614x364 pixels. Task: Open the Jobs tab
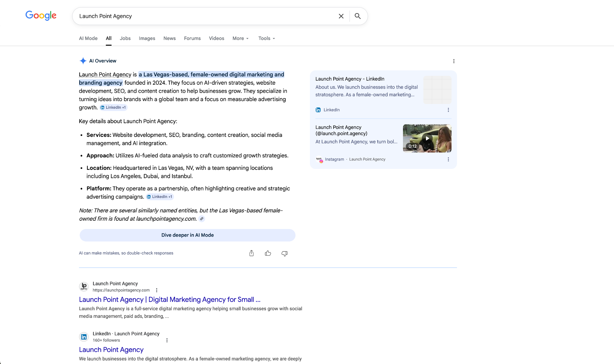click(125, 38)
